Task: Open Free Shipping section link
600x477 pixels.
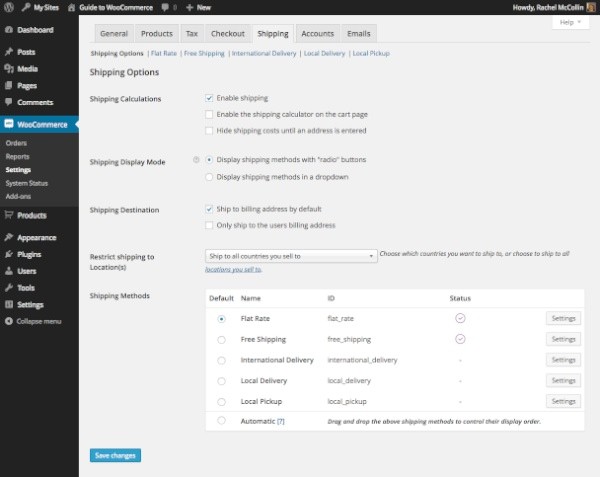Action: coord(204,53)
